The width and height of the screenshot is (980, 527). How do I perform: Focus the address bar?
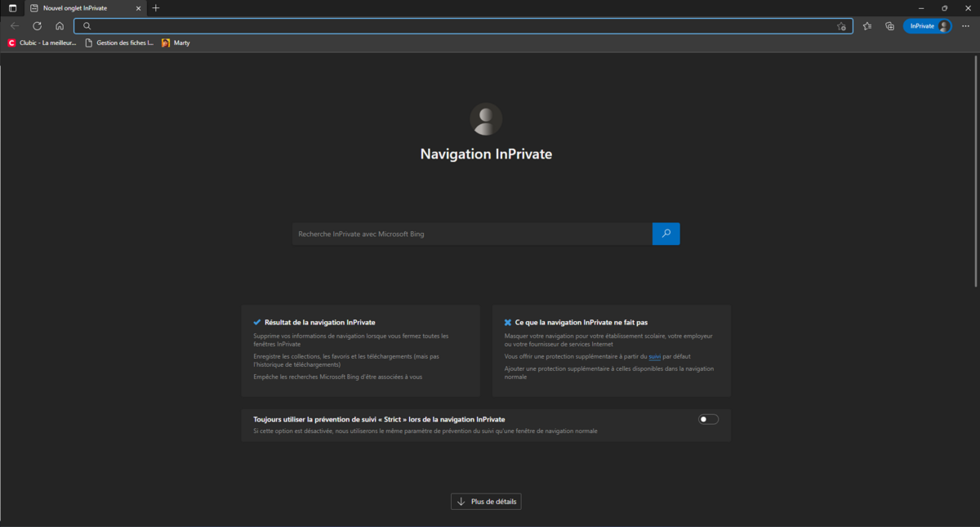(x=463, y=26)
